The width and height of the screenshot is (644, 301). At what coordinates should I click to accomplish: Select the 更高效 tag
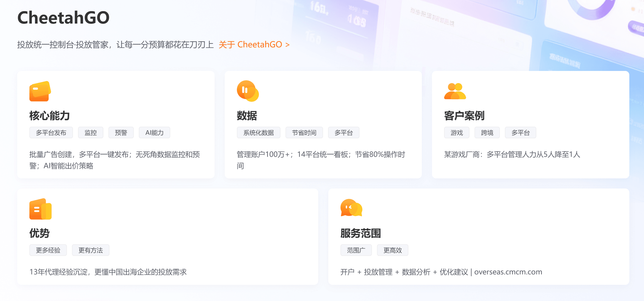pos(393,250)
